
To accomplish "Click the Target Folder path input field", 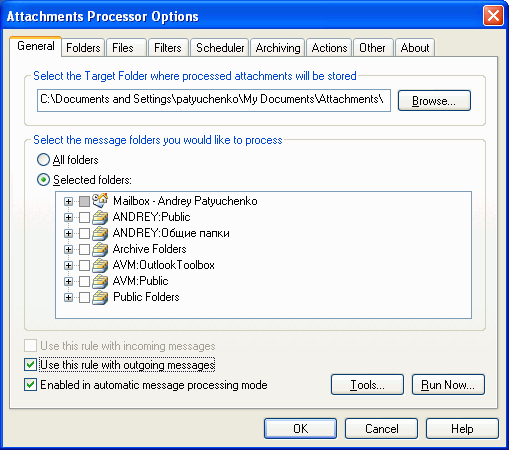I will click(214, 100).
